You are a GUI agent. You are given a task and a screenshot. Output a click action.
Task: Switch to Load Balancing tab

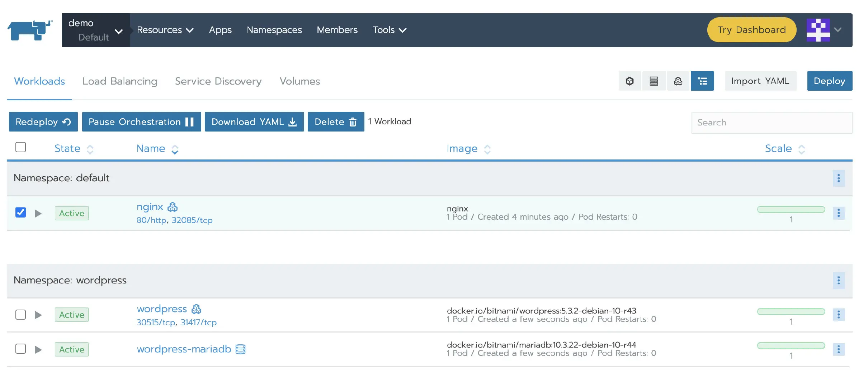(120, 81)
